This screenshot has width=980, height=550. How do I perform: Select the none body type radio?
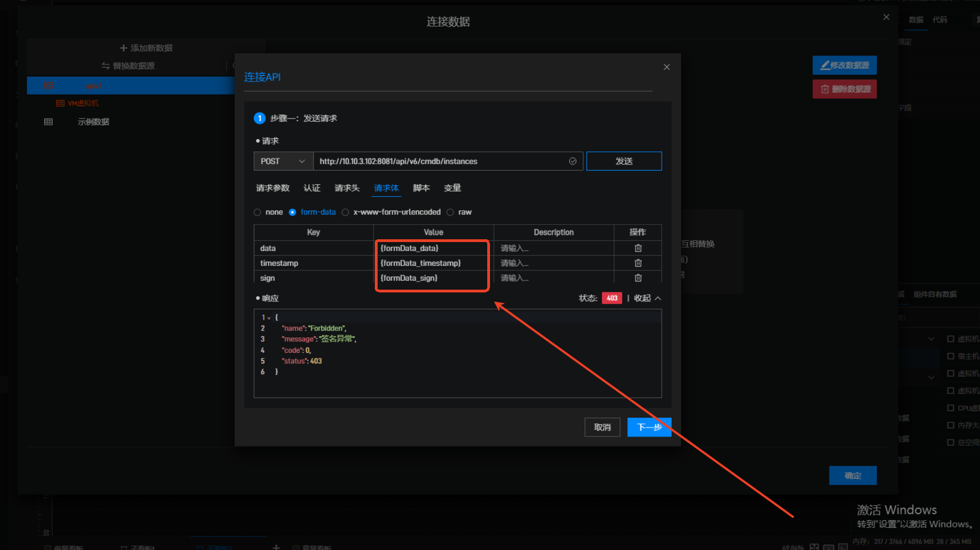coord(257,212)
